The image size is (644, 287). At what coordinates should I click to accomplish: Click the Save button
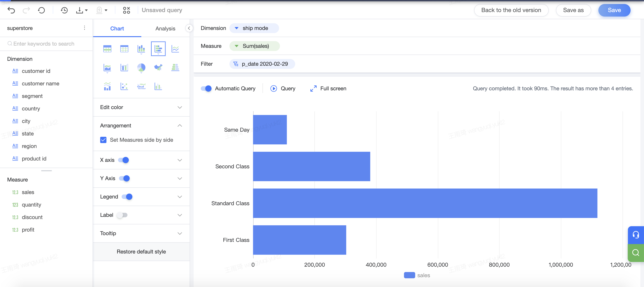pyautogui.click(x=614, y=10)
